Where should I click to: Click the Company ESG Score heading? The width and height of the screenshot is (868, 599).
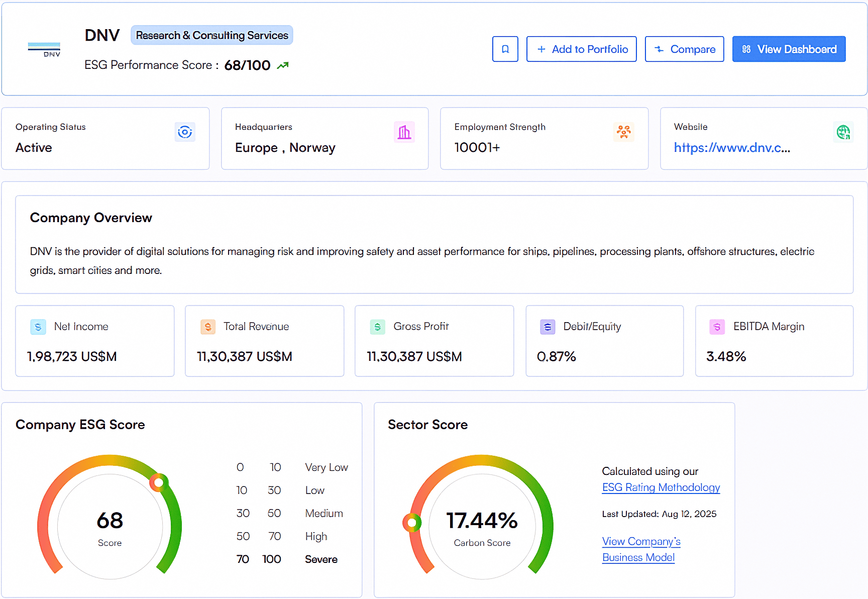point(80,425)
